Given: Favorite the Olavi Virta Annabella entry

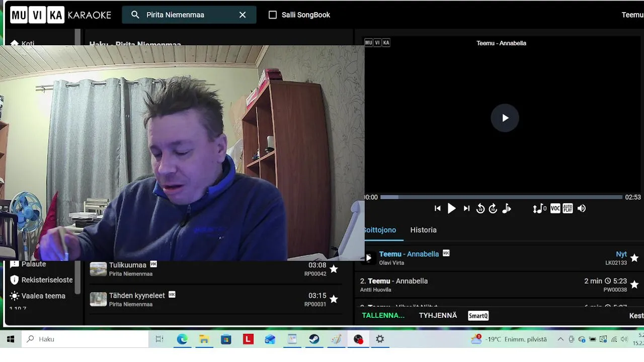Looking at the screenshot, I should pos(634,258).
